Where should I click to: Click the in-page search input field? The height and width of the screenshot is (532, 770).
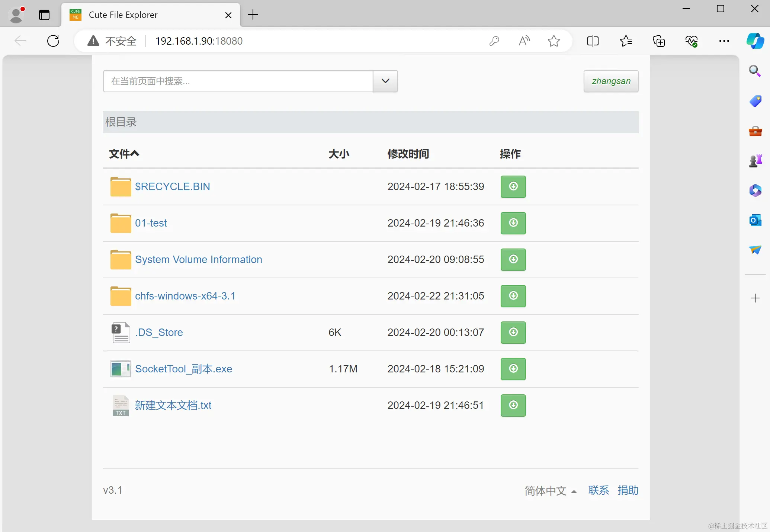click(x=238, y=81)
